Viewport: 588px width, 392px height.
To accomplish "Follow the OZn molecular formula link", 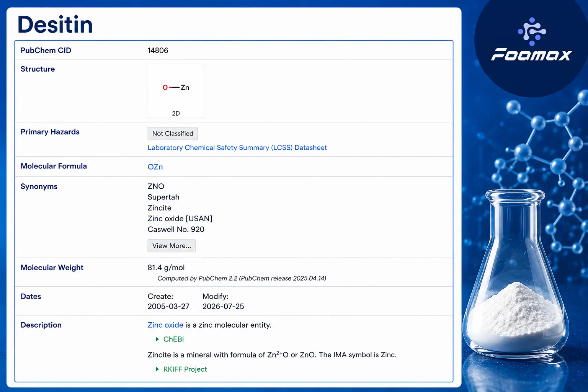I will pyautogui.click(x=155, y=167).
